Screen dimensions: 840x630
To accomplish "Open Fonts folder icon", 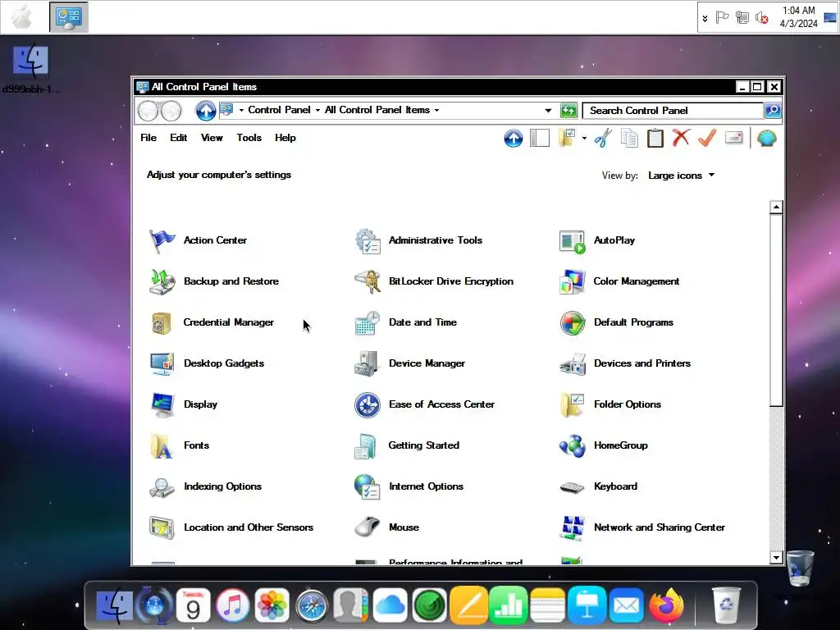I will (x=162, y=446).
